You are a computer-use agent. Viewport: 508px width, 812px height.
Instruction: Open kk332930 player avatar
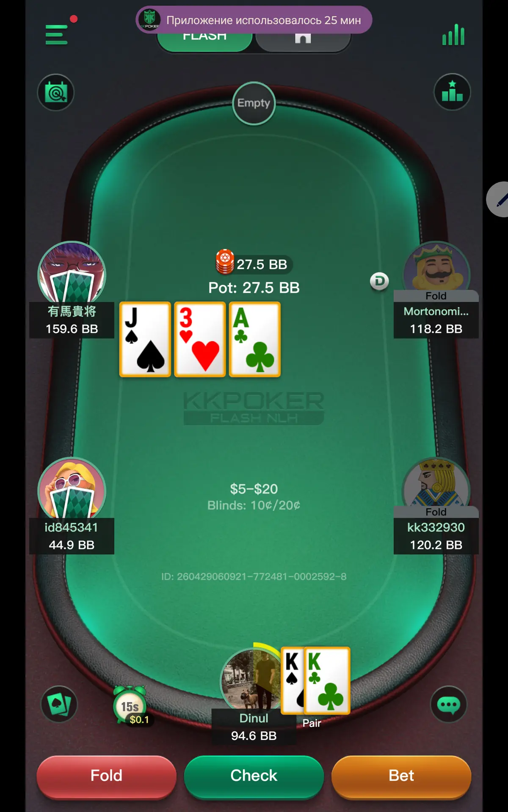[x=436, y=483]
